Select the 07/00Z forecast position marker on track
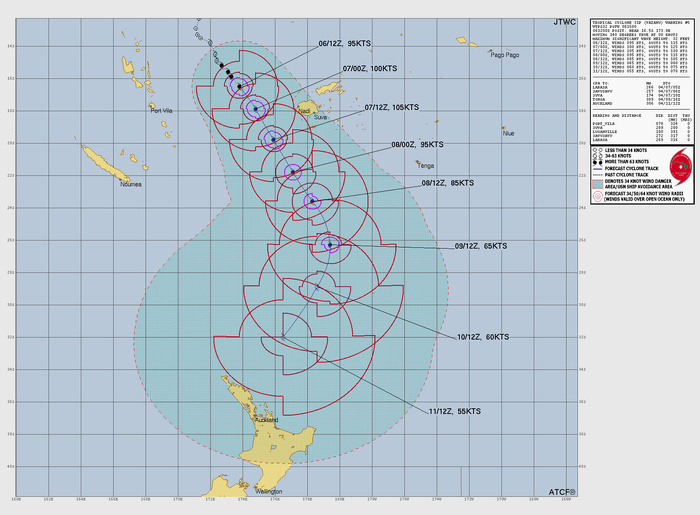This screenshot has width=700, height=515. (x=255, y=109)
